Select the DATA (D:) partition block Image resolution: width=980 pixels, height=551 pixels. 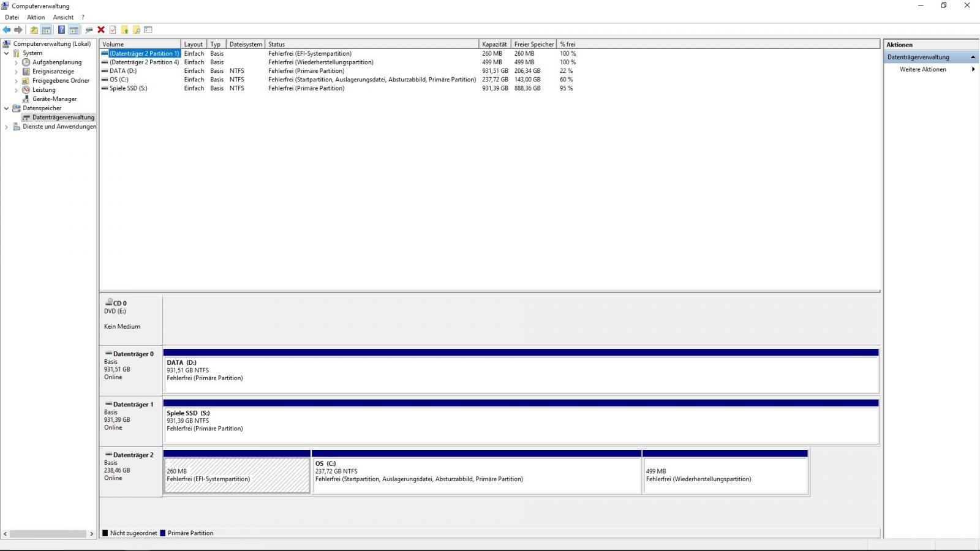pos(521,372)
